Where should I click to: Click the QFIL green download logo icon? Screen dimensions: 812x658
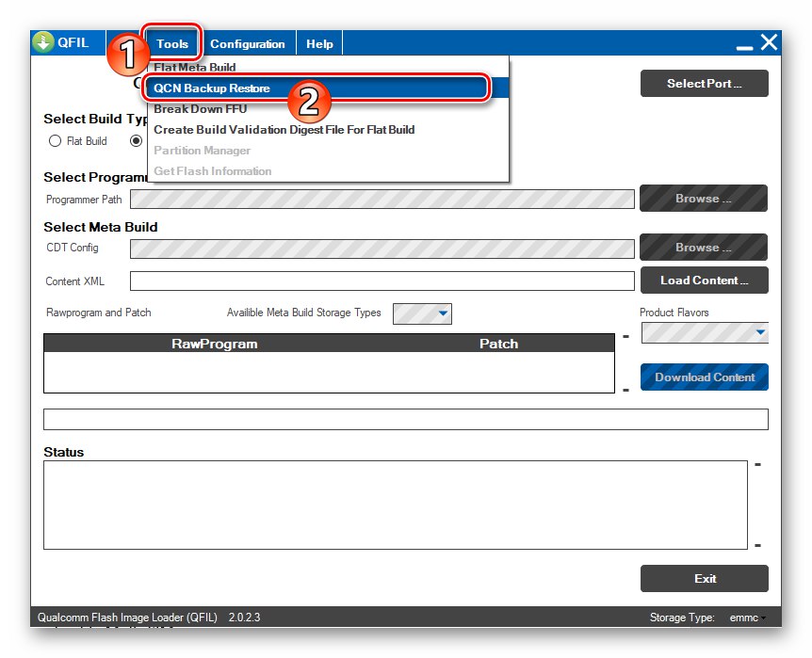[x=43, y=42]
